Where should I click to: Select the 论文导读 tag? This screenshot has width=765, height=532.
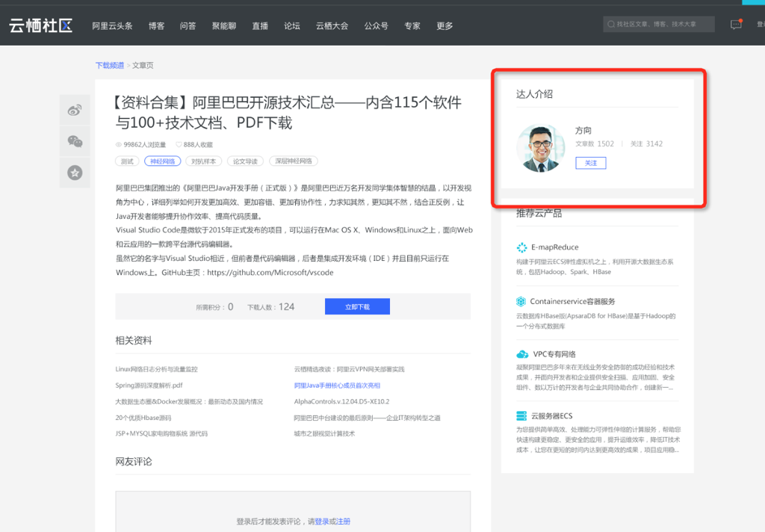coord(245,161)
